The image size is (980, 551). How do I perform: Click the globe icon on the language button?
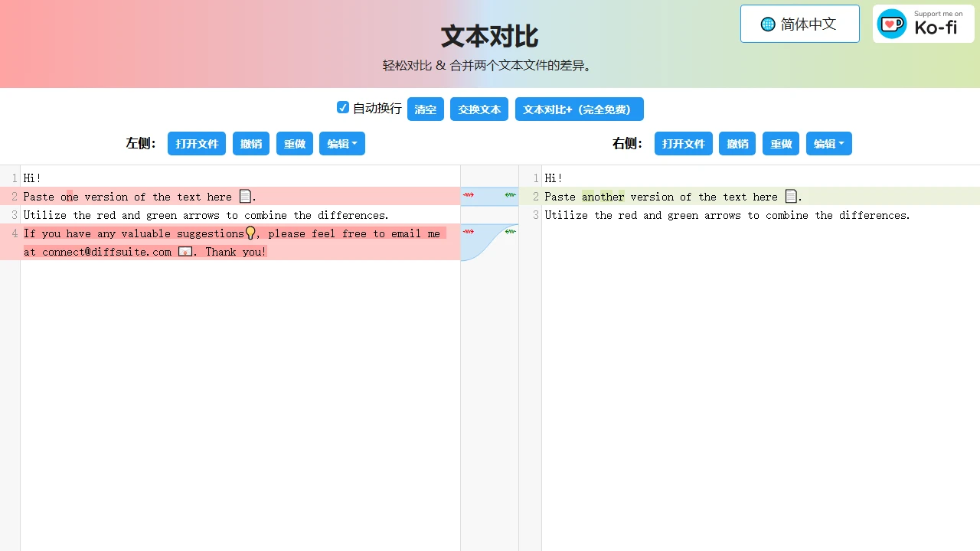click(x=767, y=24)
